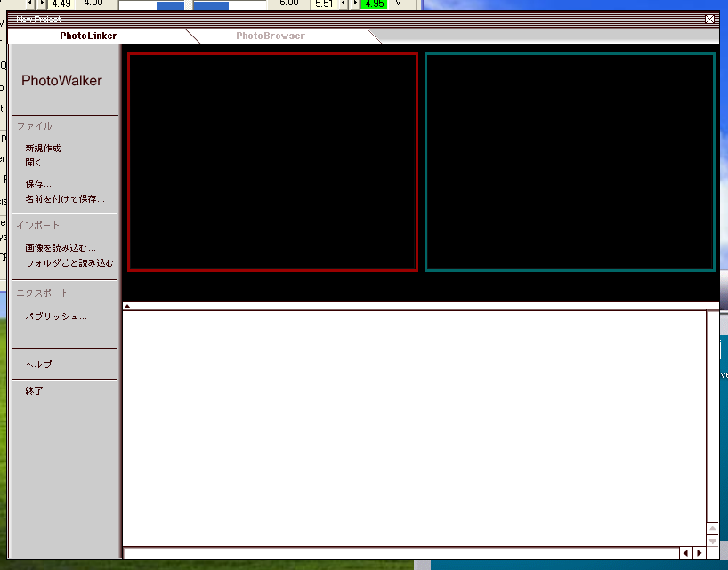Click horizontal scrollbar right arrow

(x=700, y=553)
